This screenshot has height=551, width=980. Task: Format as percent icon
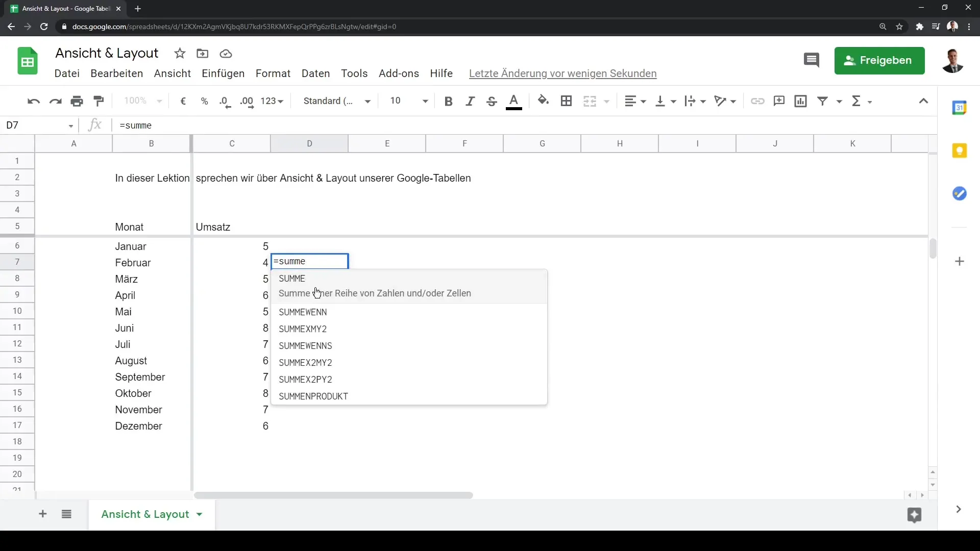[x=205, y=101]
